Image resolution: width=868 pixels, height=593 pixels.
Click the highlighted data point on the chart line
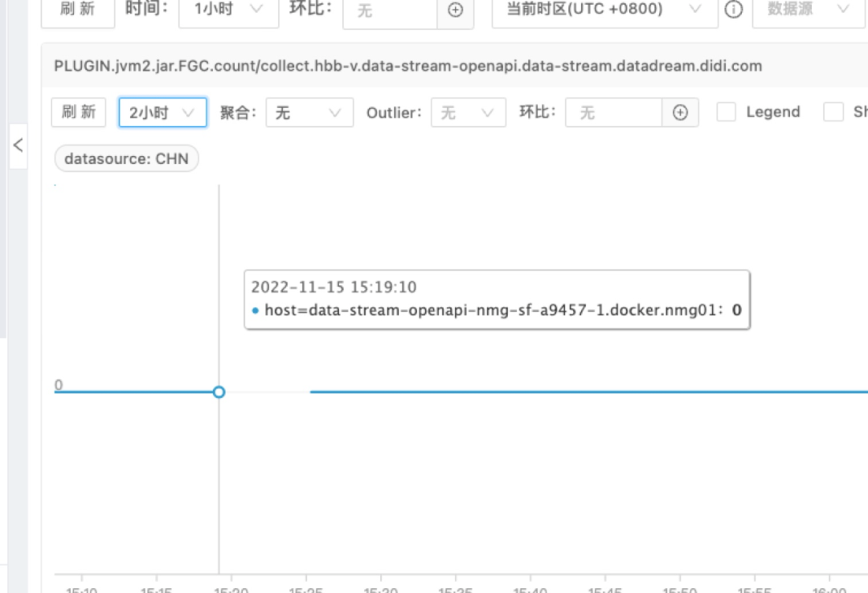[x=219, y=392]
